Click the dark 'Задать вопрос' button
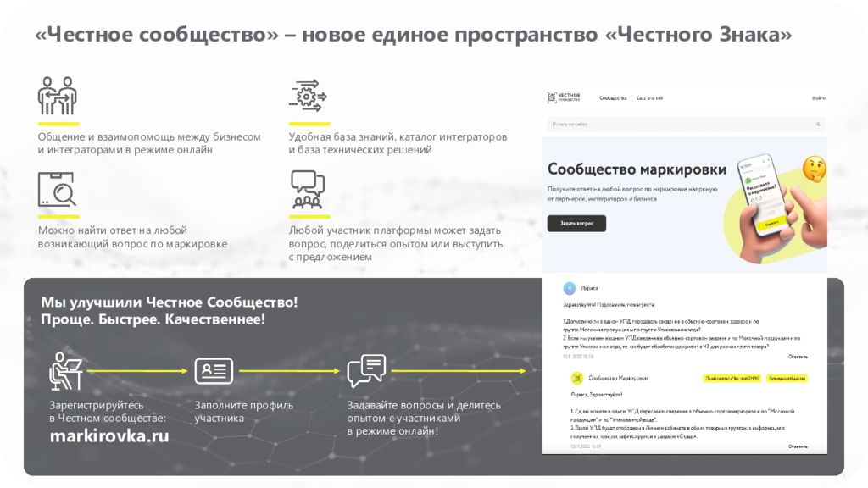The image size is (868, 488). [x=576, y=223]
